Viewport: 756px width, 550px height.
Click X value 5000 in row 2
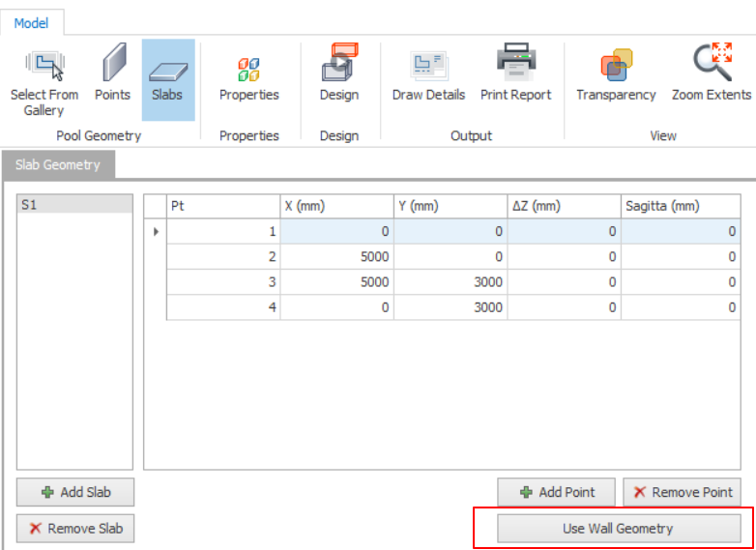pyautogui.click(x=336, y=256)
